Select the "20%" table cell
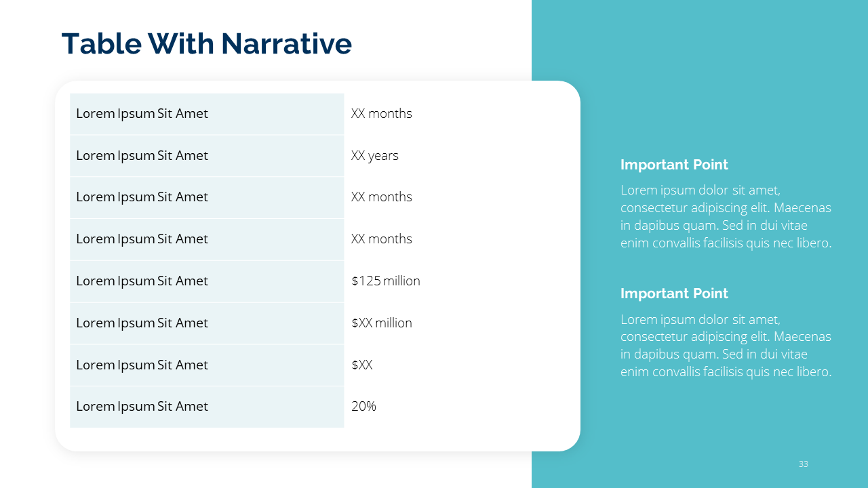The height and width of the screenshot is (488, 868). click(x=364, y=407)
